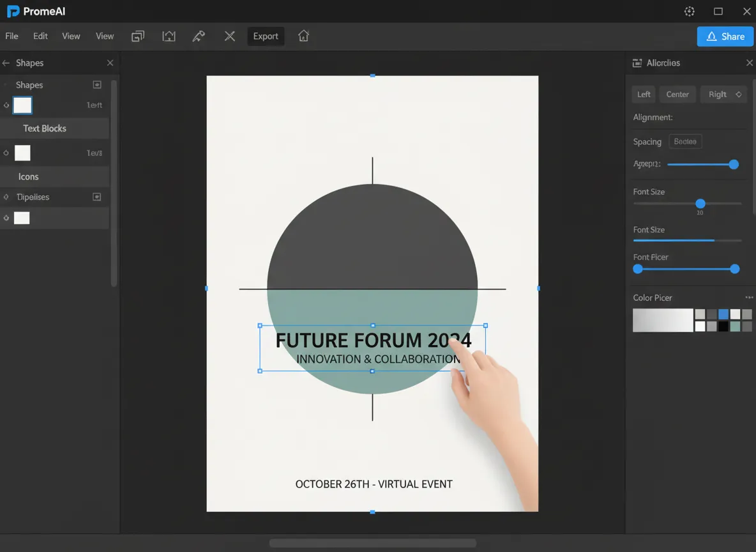Screen dimensions: 756x552
Task: Open the File menu
Action: [11, 36]
